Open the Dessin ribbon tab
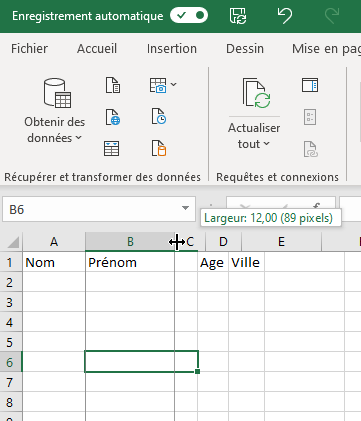 tap(245, 49)
